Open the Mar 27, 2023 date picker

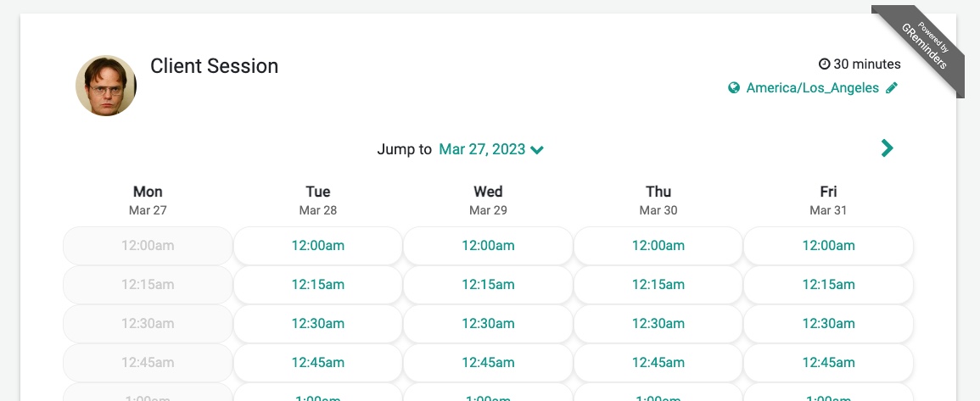tap(482, 149)
